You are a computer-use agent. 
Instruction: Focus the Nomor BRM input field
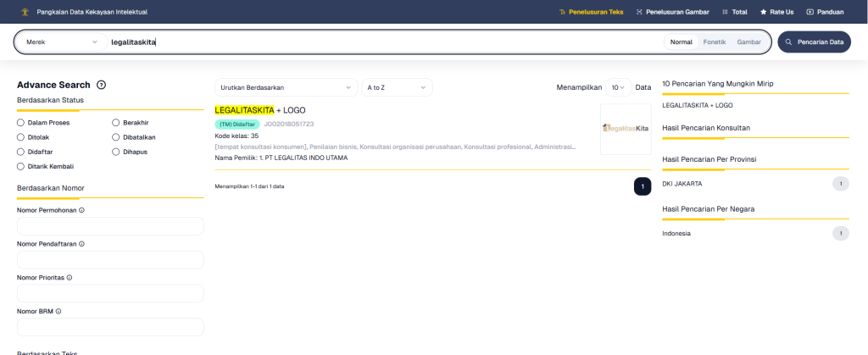(x=110, y=327)
